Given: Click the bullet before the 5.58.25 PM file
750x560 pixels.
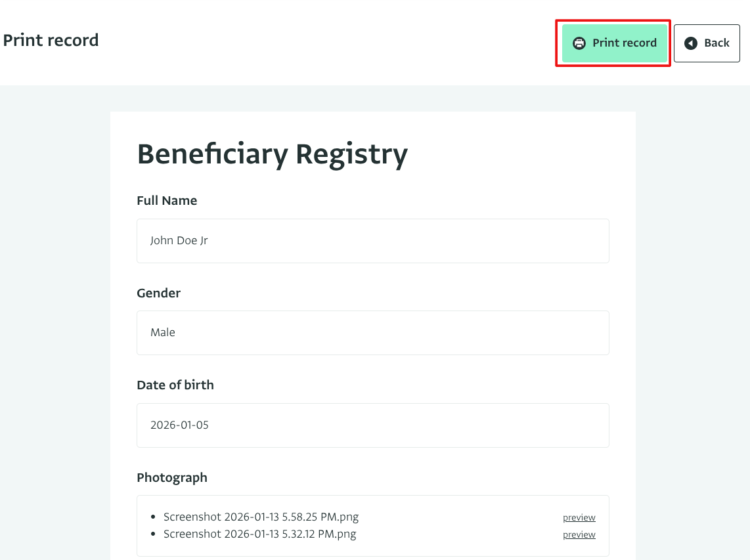Looking at the screenshot, I should 153,517.
